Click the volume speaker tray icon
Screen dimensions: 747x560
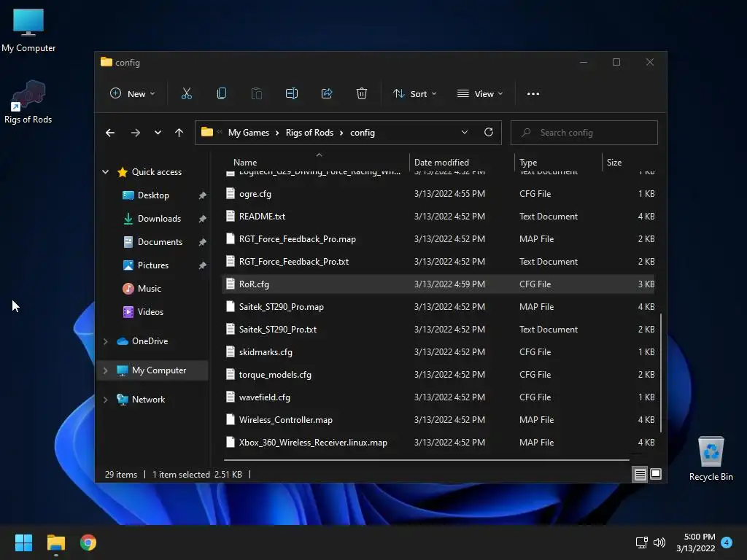click(659, 542)
